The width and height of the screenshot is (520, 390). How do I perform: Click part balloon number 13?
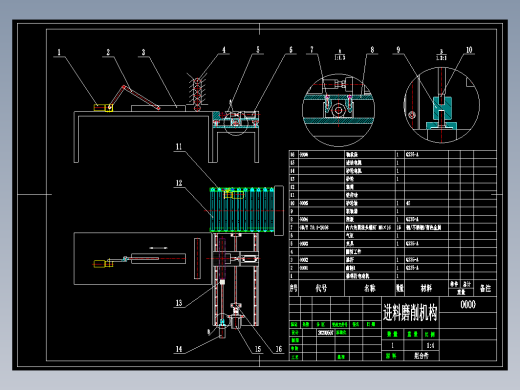coord(179,303)
